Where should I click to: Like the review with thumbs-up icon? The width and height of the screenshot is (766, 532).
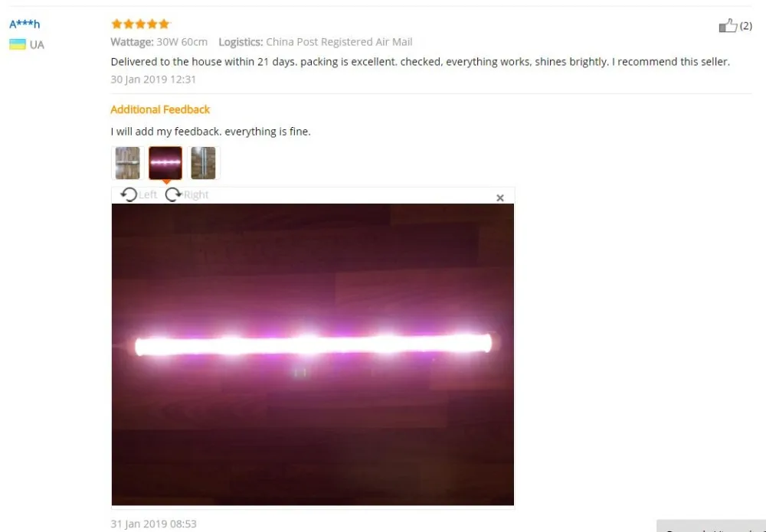click(728, 25)
